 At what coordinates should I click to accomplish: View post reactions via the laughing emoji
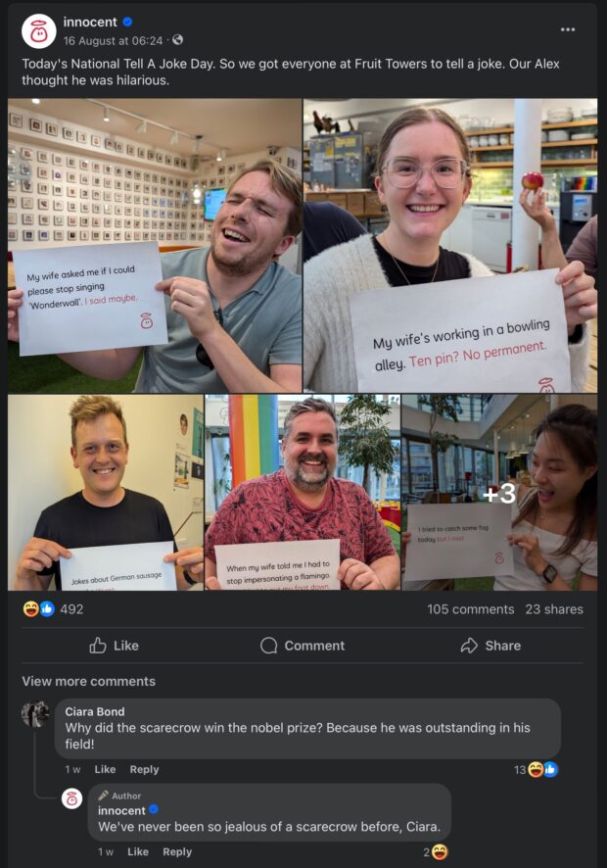[31, 609]
